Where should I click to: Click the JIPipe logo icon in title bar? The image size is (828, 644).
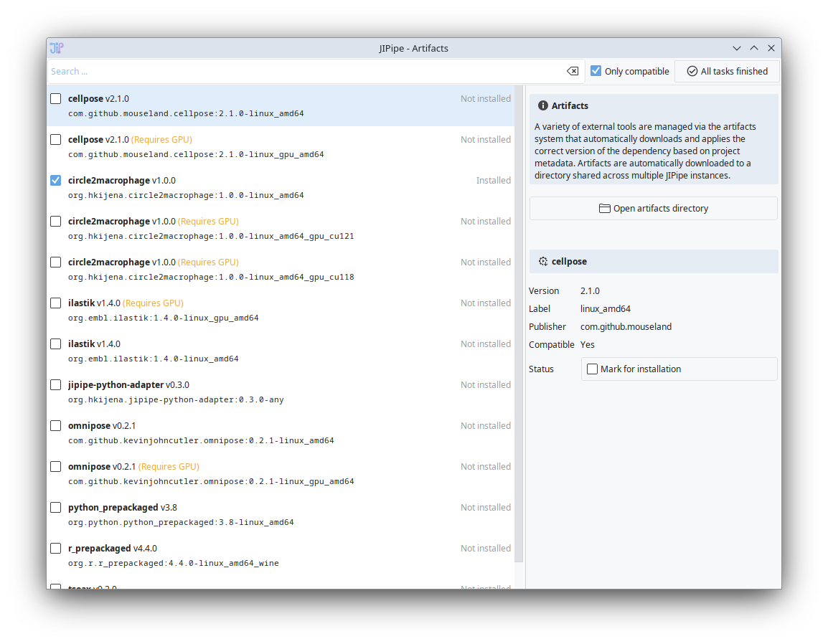click(57, 48)
